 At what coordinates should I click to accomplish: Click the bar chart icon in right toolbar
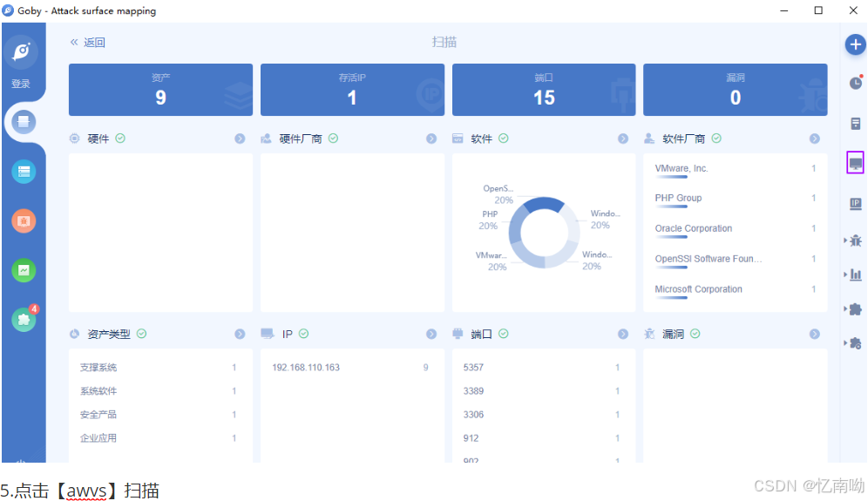coord(855,274)
